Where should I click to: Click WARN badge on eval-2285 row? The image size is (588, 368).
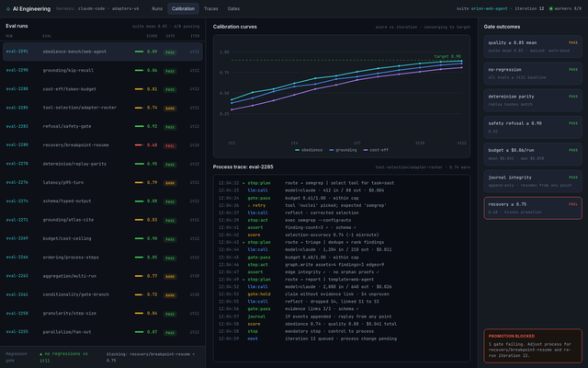170,109
